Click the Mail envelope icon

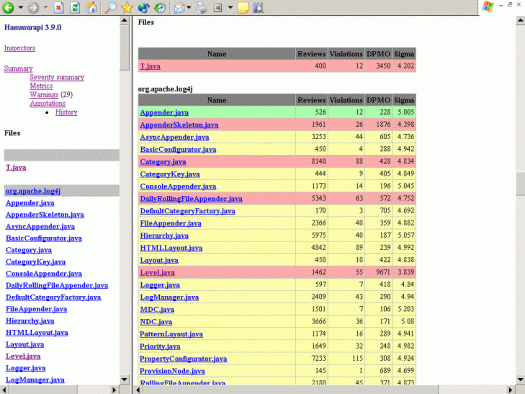[x=179, y=8]
